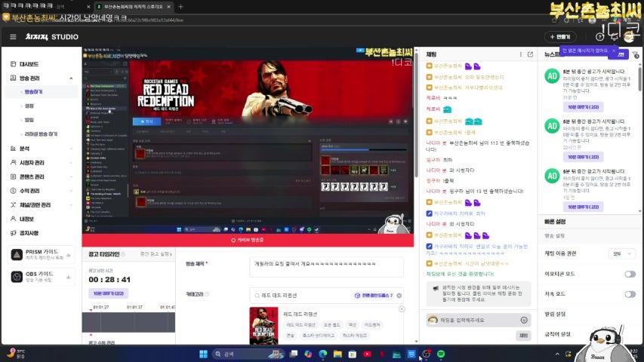Click the OBS logo icon in guide card
Screen dimensions: 644x362
tap(17, 277)
